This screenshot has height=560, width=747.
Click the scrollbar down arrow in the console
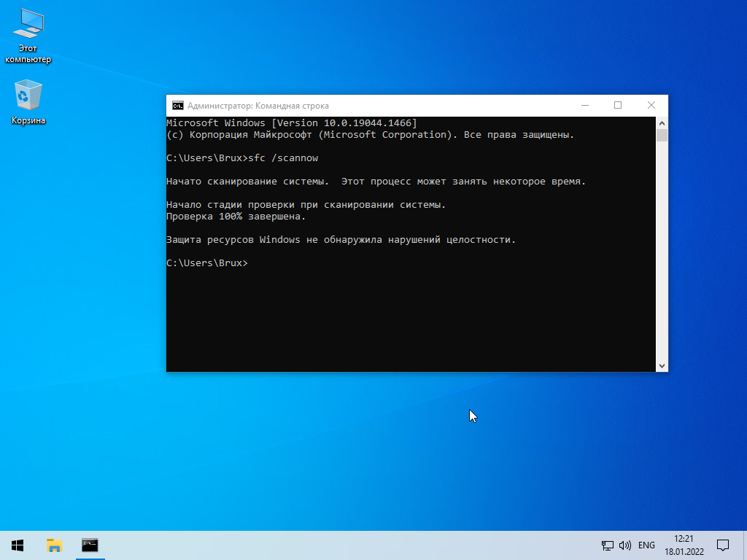click(x=662, y=366)
